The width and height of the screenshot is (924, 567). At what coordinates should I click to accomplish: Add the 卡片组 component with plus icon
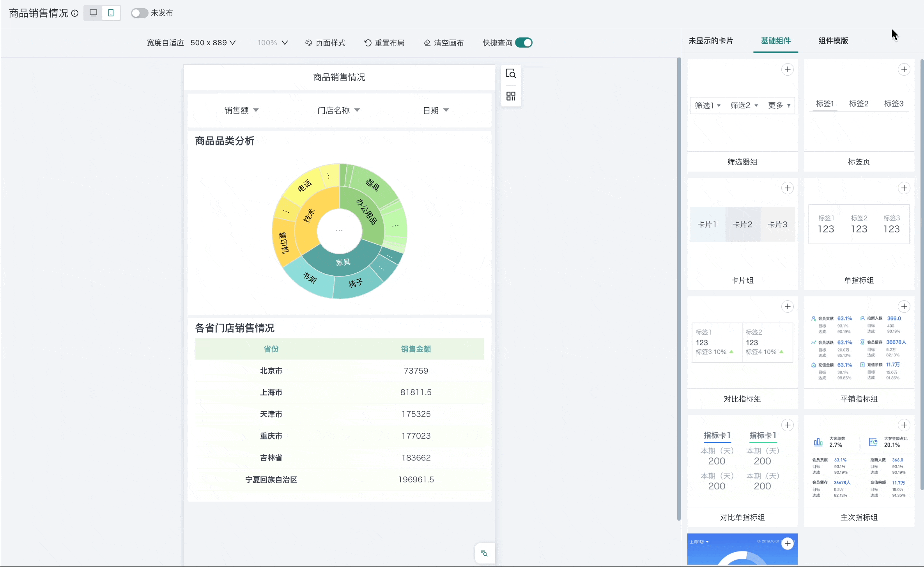click(x=788, y=188)
